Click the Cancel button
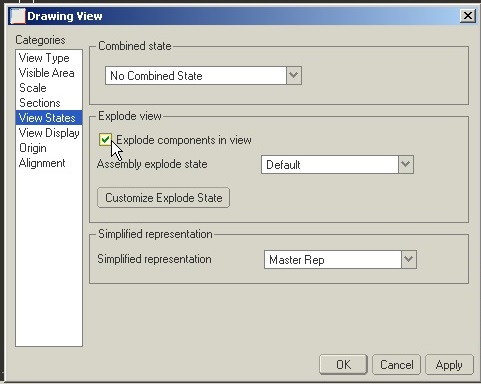This screenshot has height=384, width=481. (396, 365)
